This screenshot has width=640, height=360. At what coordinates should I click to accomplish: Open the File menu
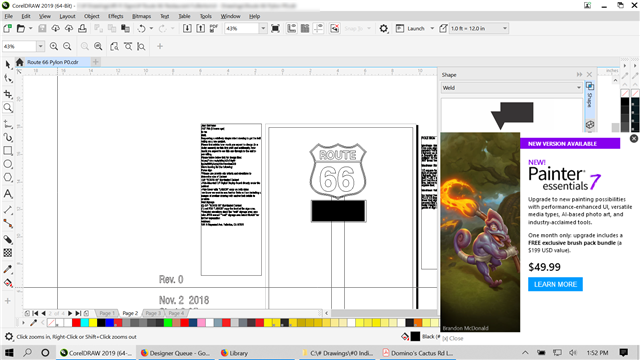pos(9,16)
